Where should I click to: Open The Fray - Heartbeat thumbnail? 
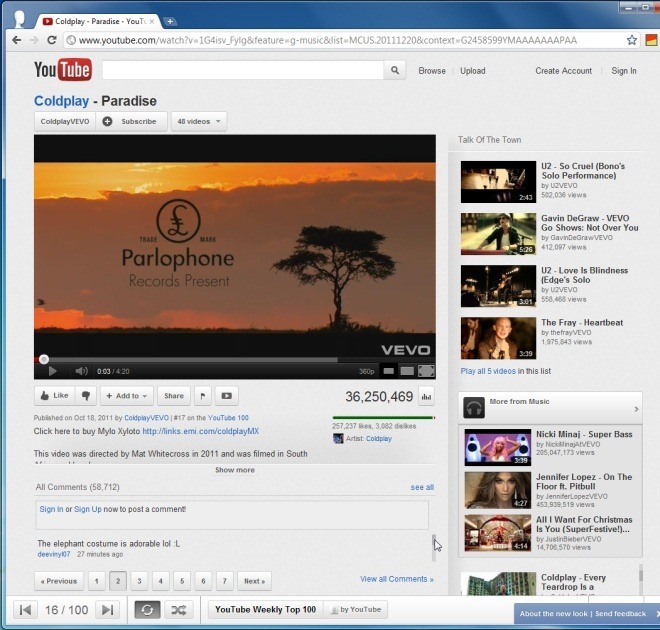point(498,338)
